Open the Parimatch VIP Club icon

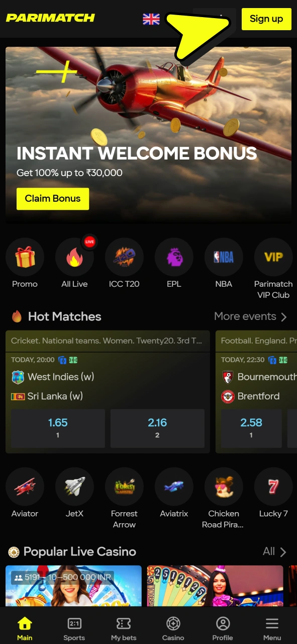[273, 257]
